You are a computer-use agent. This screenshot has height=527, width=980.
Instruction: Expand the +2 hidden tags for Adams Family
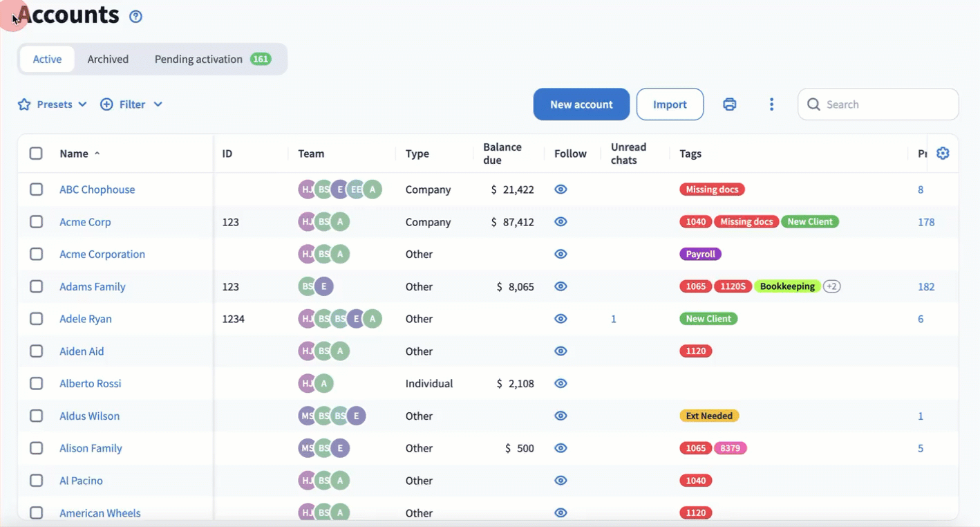click(x=831, y=286)
